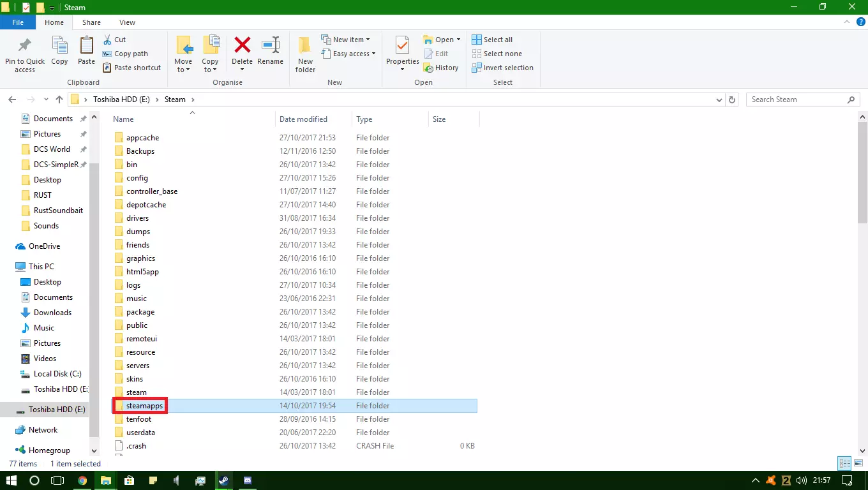The image size is (868, 490).
Task: Click Select none in the ribbon
Action: [x=497, y=54]
